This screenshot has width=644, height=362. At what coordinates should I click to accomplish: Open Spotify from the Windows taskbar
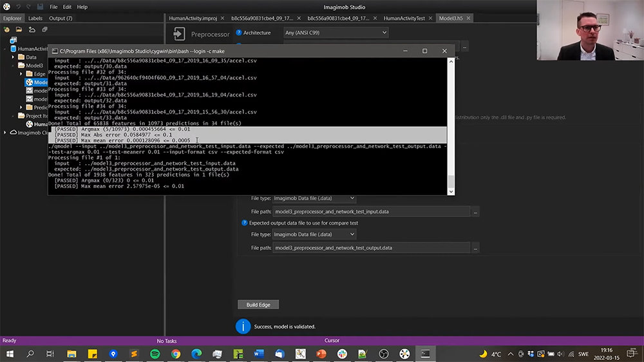click(155, 354)
